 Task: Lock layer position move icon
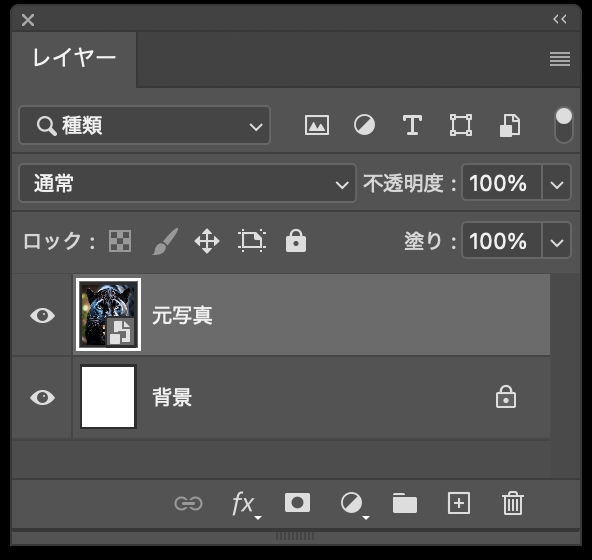coord(207,241)
